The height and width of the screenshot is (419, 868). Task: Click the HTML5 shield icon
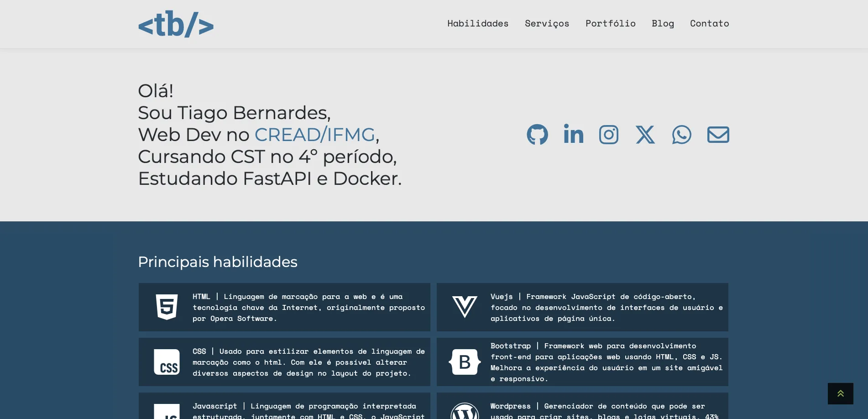point(167,307)
